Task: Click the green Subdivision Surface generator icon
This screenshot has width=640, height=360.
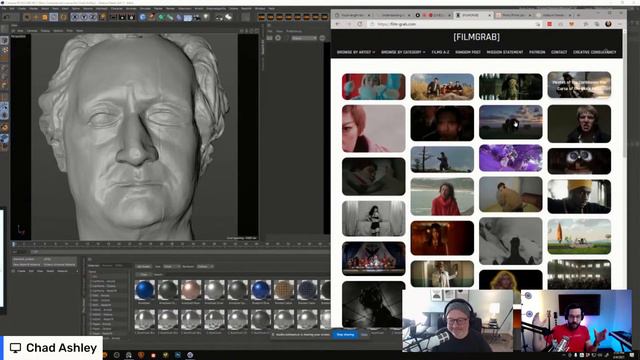Action: [161, 17]
